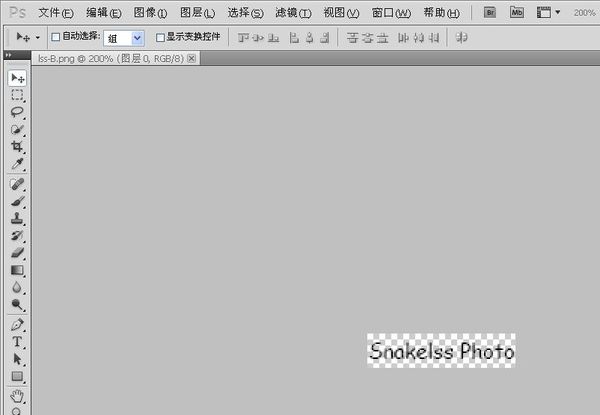Screen dimensions: 600x415
Task: Select the Eyedropper tool
Action: [x=17, y=164]
